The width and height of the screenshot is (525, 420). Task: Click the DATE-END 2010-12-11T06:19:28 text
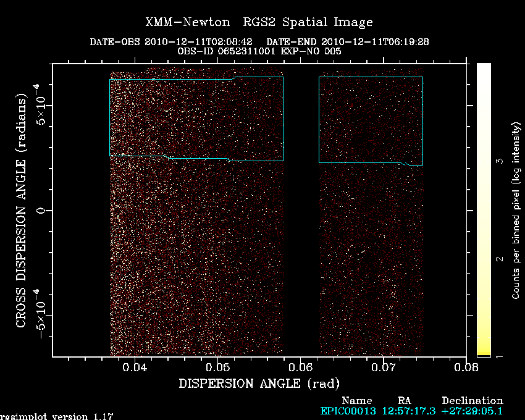(x=348, y=42)
